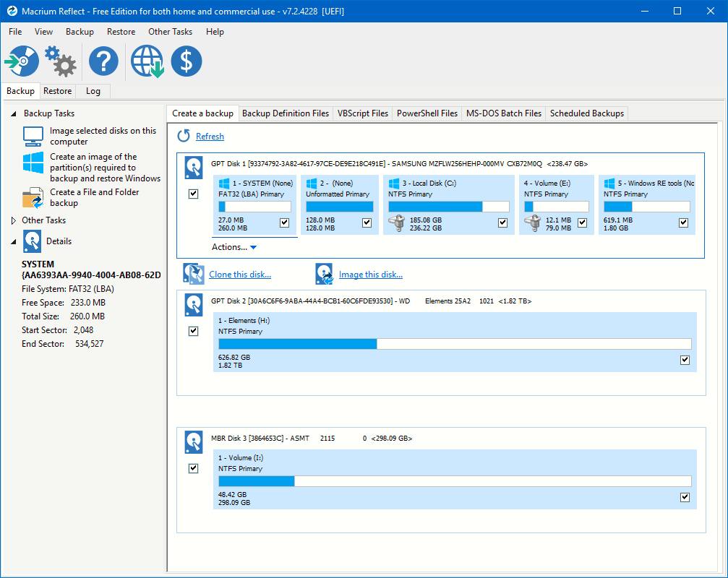Switch to the Restore tab below toolbar
The image size is (728, 578).
point(58,91)
